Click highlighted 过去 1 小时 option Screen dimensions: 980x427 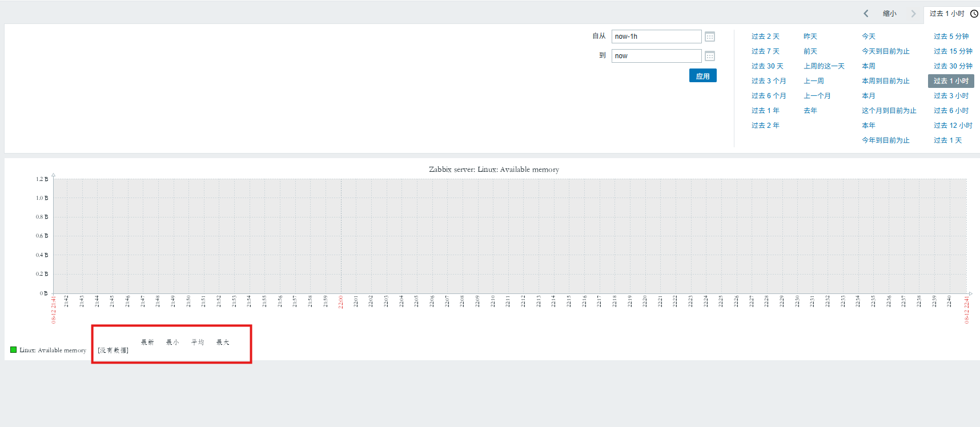(x=951, y=81)
